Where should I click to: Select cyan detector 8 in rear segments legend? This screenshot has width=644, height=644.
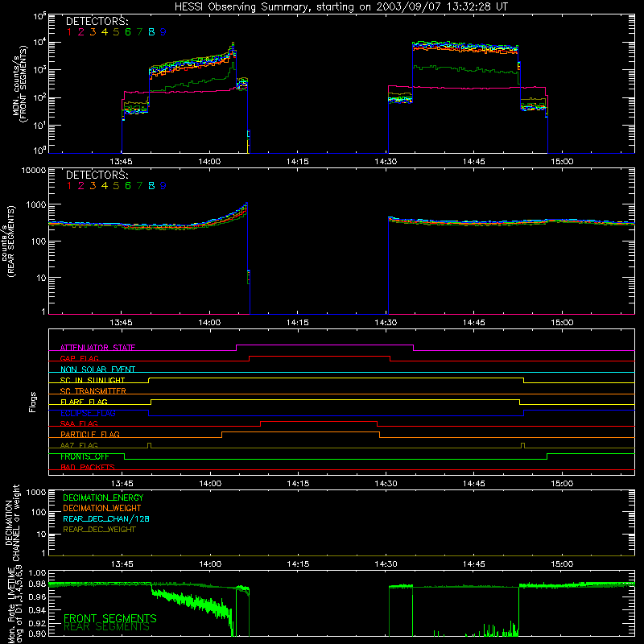(x=151, y=186)
